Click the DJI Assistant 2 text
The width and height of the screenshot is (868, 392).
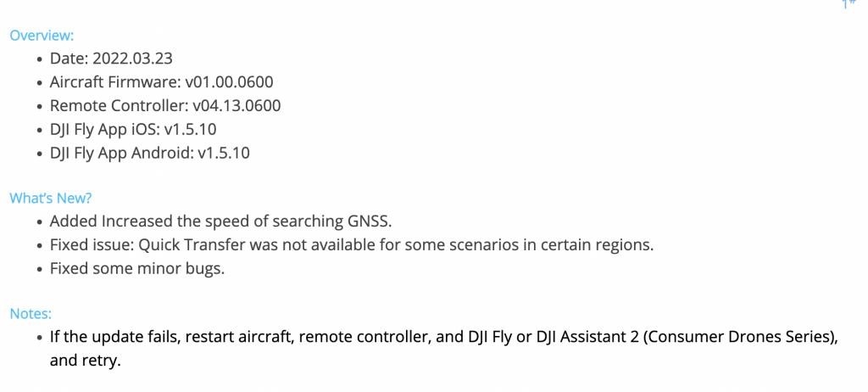[588, 337]
